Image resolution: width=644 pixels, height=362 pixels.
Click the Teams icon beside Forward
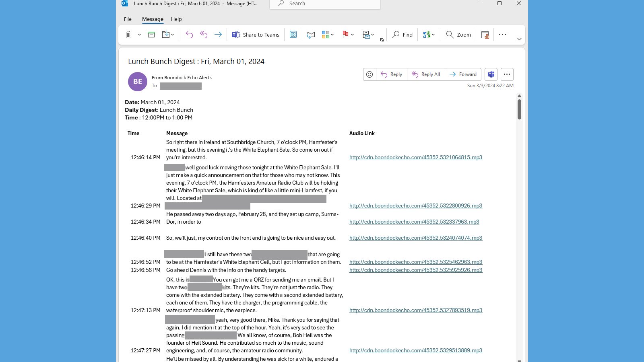tap(491, 74)
